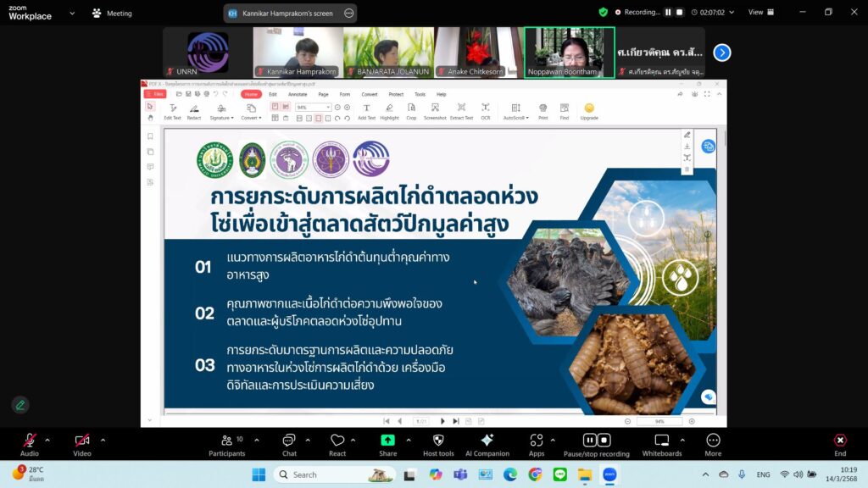
Task: Click the green Share screen icon
Action: click(x=387, y=441)
